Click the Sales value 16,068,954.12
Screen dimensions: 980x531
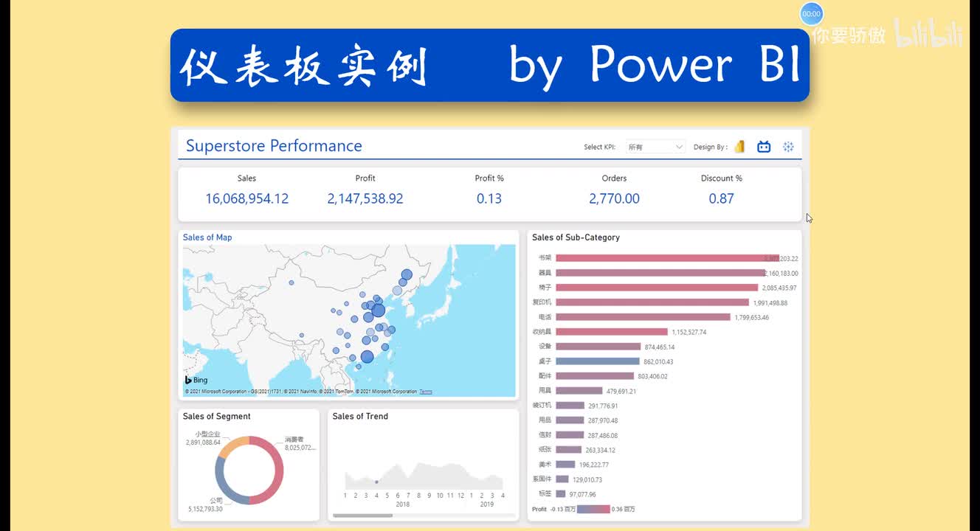pos(246,198)
